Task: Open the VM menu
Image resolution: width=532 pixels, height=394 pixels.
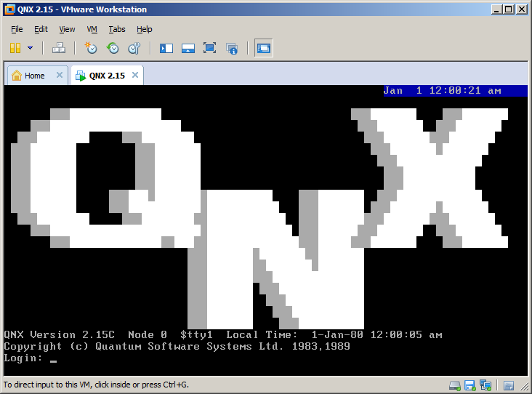Action: click(x=92, y=29)
